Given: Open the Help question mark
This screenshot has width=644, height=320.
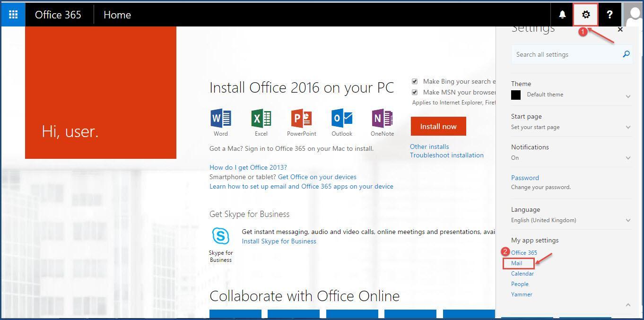Looking at the screenshot, I should pos(609,15).
